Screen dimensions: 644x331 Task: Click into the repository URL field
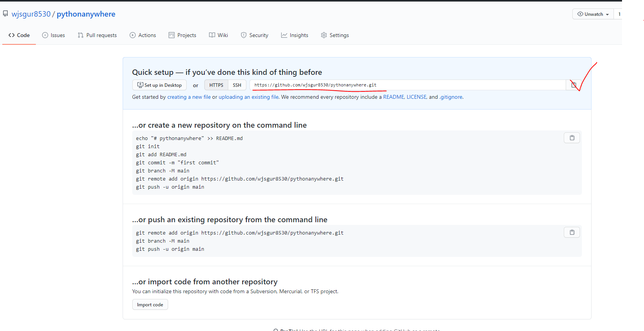408,85
